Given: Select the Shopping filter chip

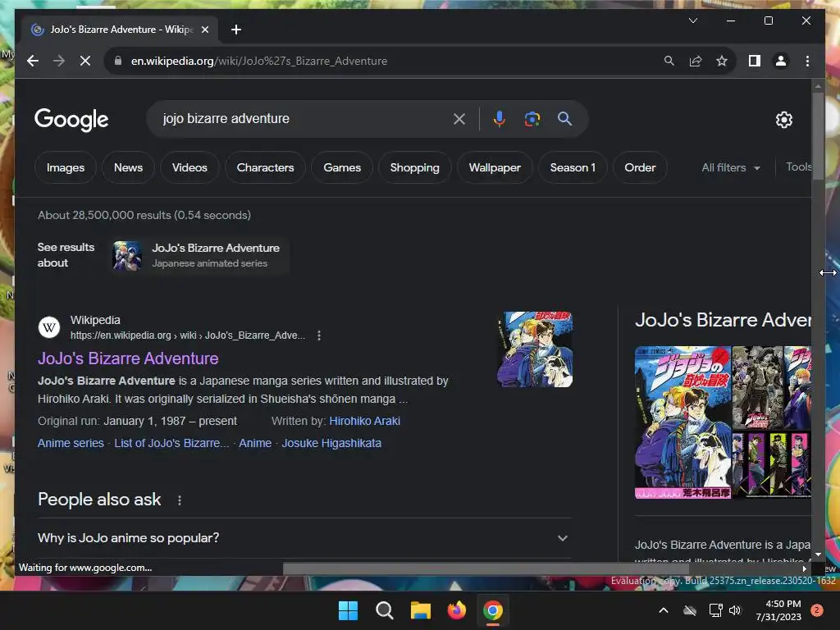Looking at the screenshot, I should point(414,167).
